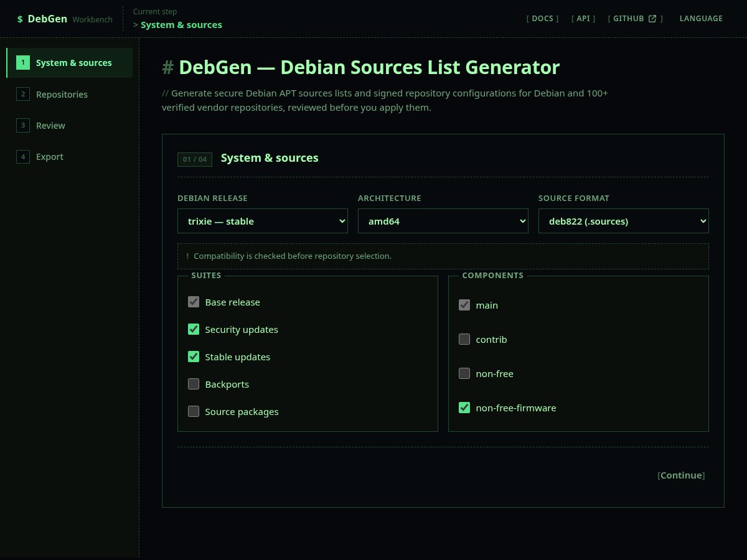This screenshot has width=747, height=560.
Task: Open the GITHUB link
Action: pyautogui.click(x=636, y=19)
